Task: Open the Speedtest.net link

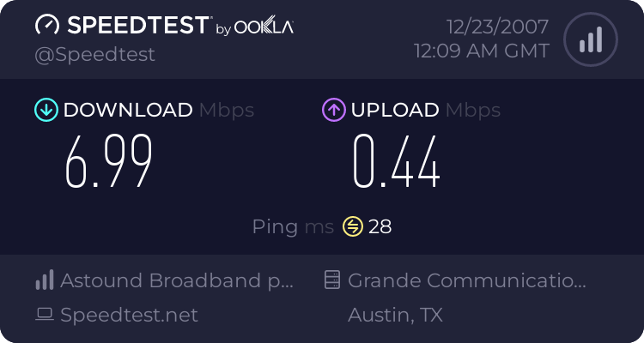Action: (x=129, y=315)
